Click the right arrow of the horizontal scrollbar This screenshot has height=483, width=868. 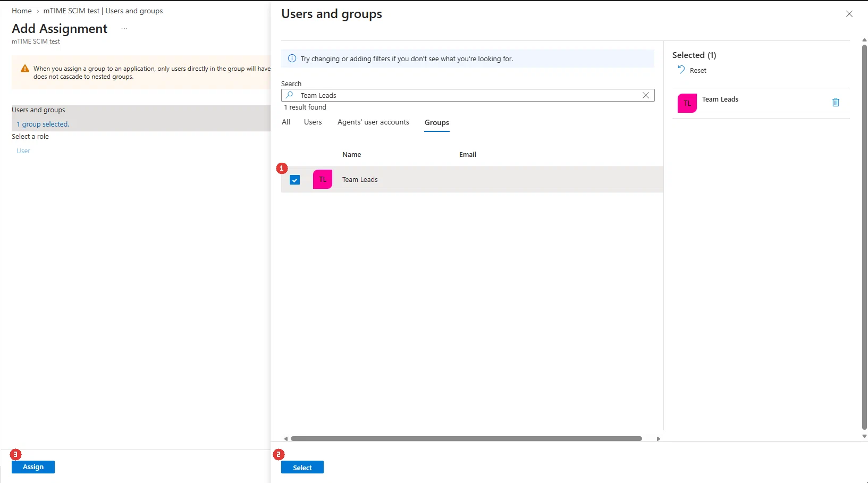click(659, 439)
